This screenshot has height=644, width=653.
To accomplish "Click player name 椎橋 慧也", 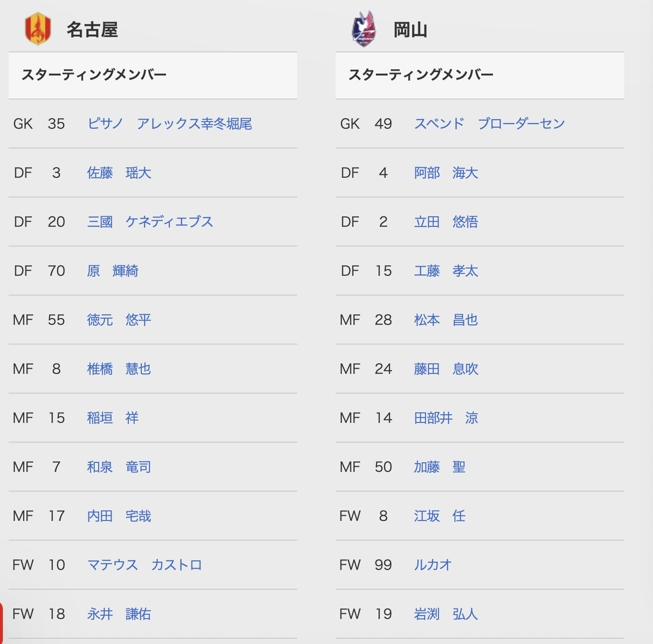I will coord(119,369).
